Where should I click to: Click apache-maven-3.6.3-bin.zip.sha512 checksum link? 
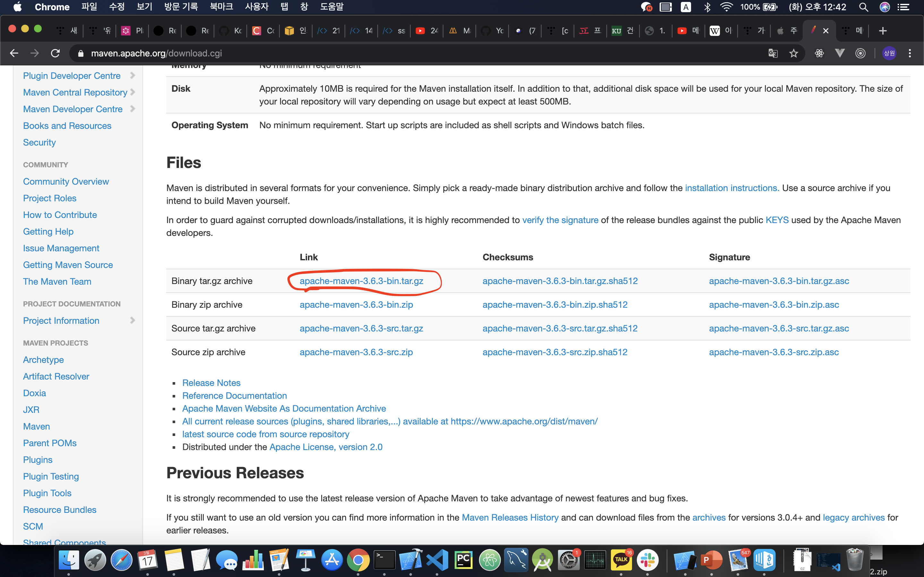[555, 305]
